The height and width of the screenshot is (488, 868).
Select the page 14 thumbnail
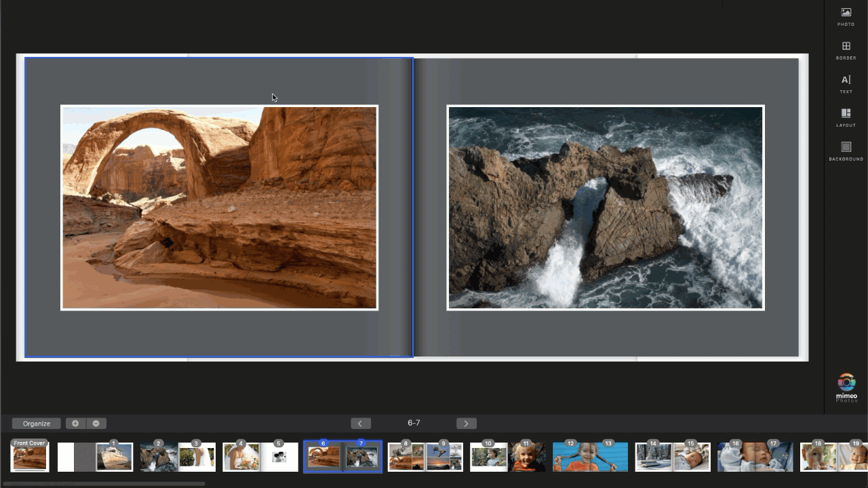pyautogui.click(x=654, y=457)
